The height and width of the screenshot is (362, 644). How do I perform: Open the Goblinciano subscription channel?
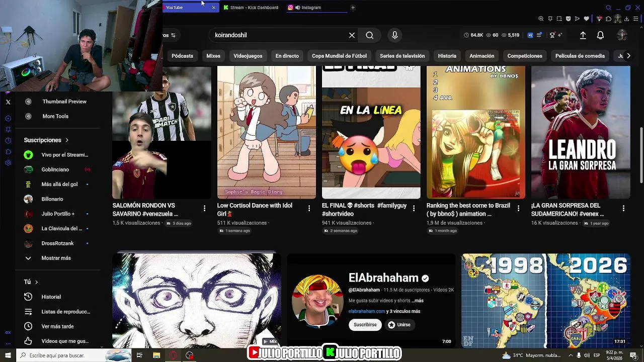pos(55,169)
